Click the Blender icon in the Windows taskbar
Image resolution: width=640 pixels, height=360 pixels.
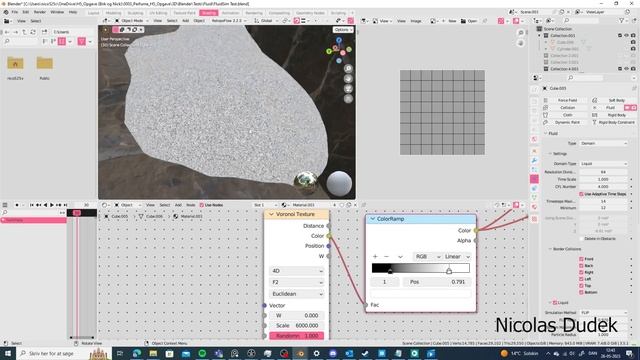300,353
